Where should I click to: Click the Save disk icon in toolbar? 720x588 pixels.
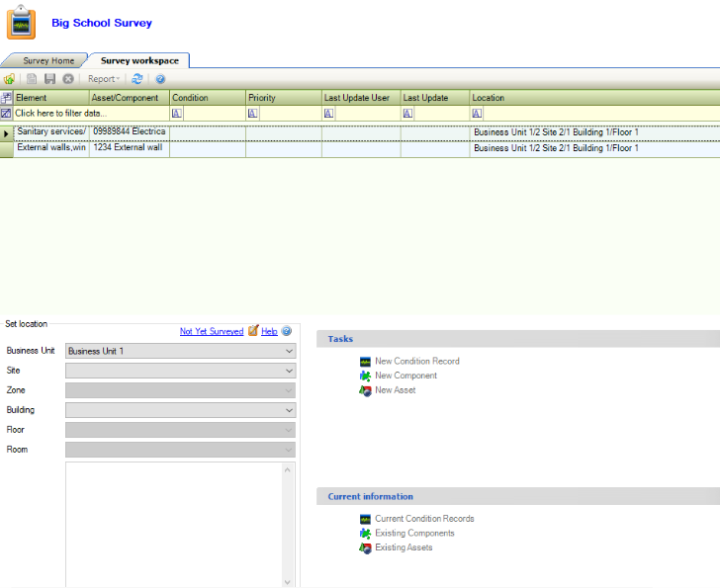(x=49, y=79)
